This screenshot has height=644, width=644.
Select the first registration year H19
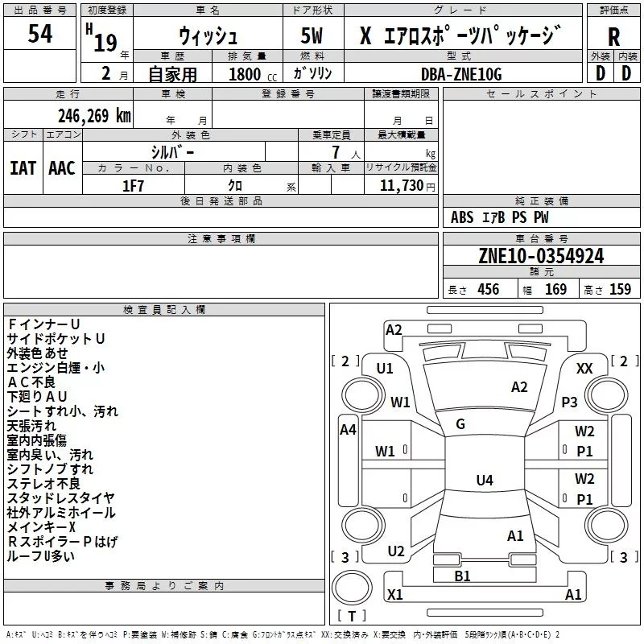click(x=102, y=38)
